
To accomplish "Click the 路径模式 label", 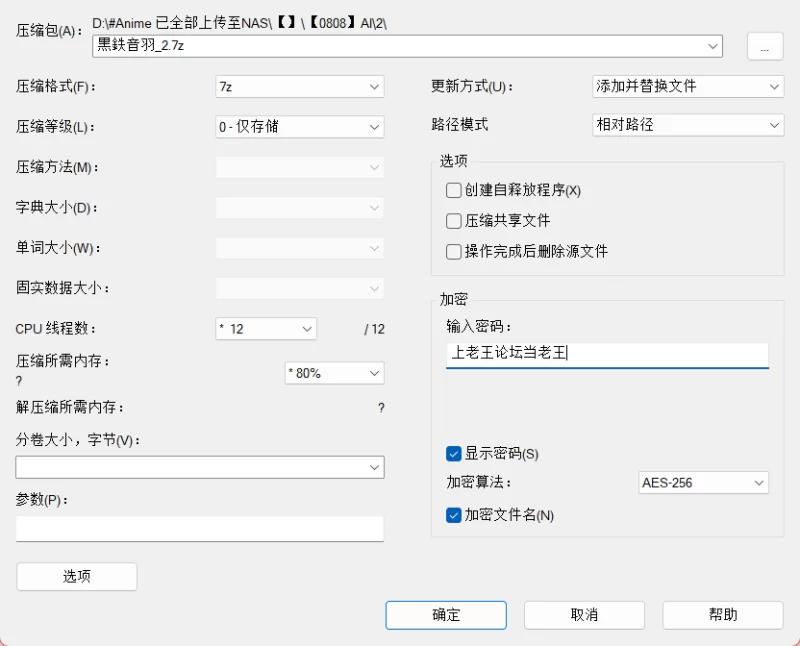I will click(460, 124).
